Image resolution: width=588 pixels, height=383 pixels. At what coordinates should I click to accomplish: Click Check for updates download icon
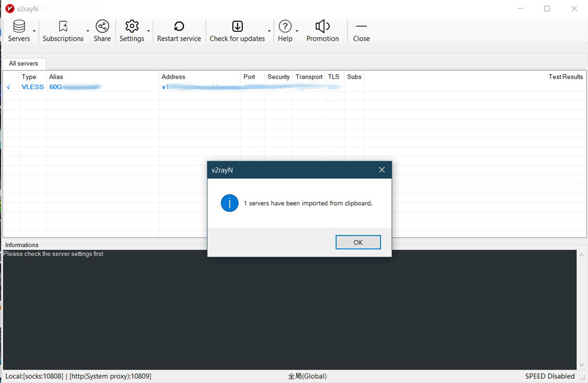[x=237, y=26]
